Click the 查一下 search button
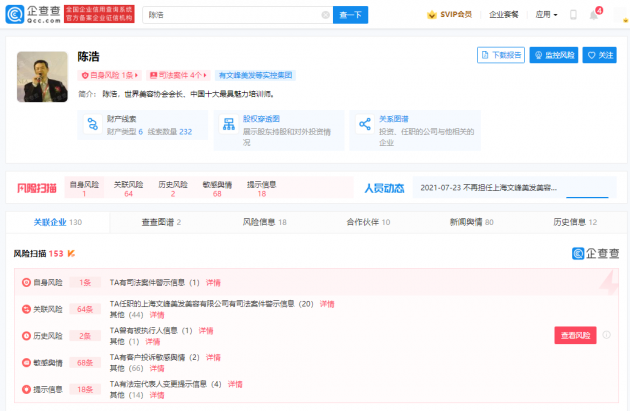The image size is (630, 411). coord(350,15)
